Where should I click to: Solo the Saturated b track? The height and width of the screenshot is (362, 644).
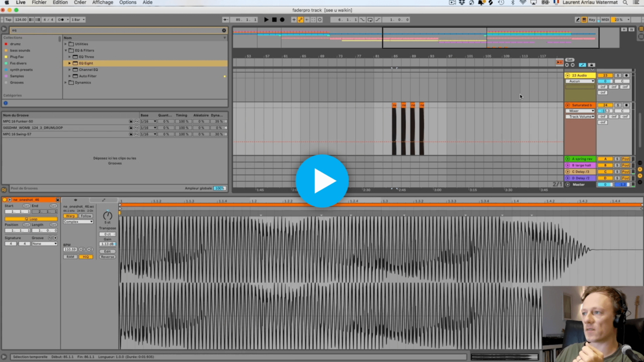(x=618, y=105)
